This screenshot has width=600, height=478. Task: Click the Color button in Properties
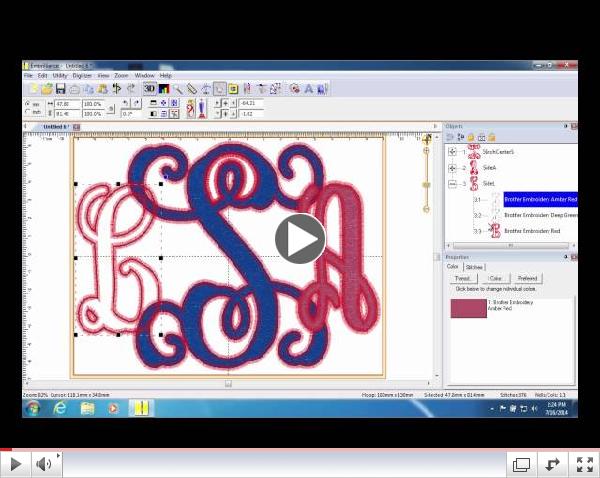pos(496,278)
